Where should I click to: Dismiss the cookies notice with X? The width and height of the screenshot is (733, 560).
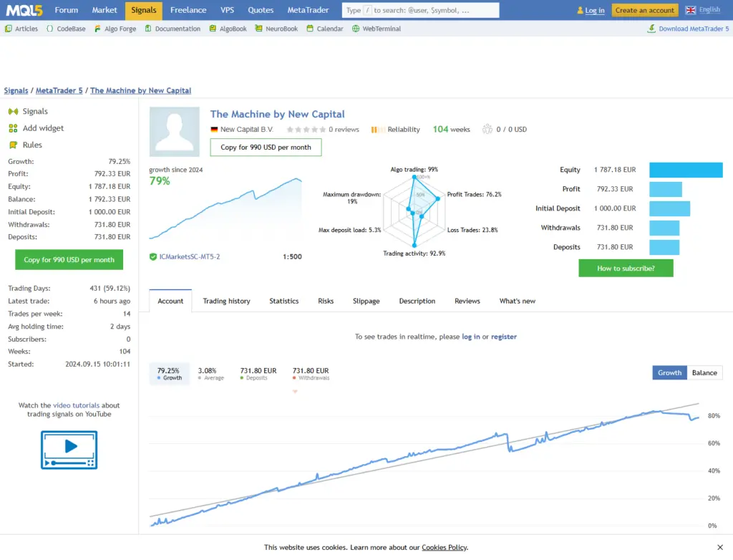(x=720, y=547)
